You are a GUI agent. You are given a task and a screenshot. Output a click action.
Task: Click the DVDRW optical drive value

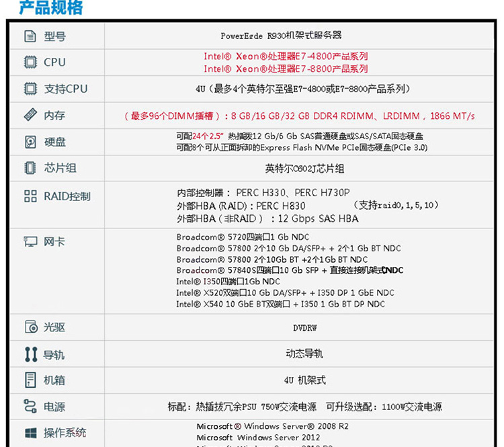(304, 328)
